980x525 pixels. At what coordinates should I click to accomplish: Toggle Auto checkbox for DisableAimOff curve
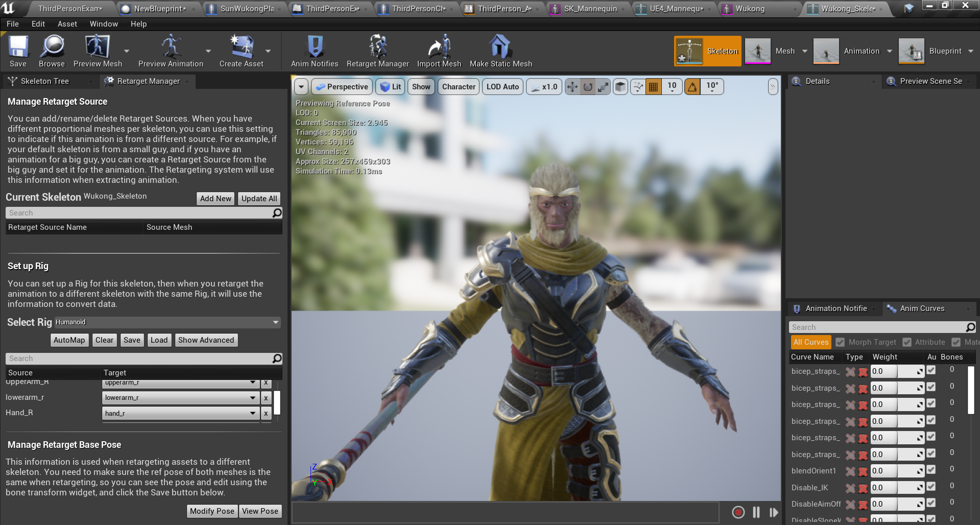point(931,503)
